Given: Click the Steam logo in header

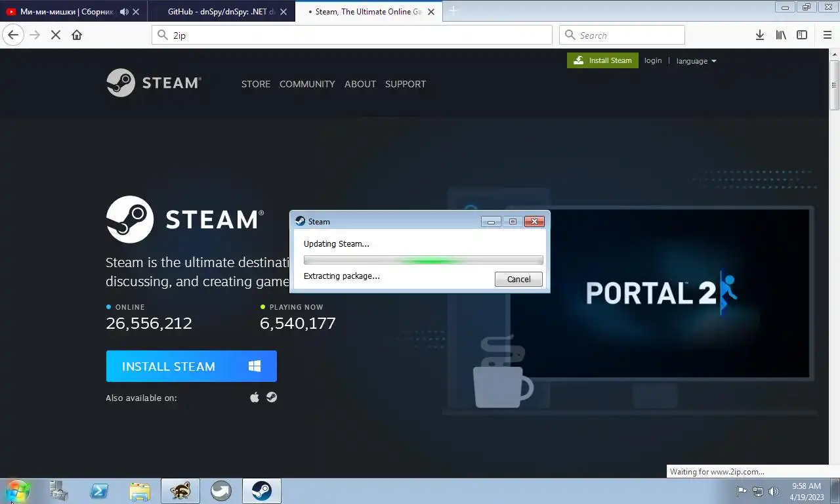Looking at the screenshot, I should [x=154, y=83].
